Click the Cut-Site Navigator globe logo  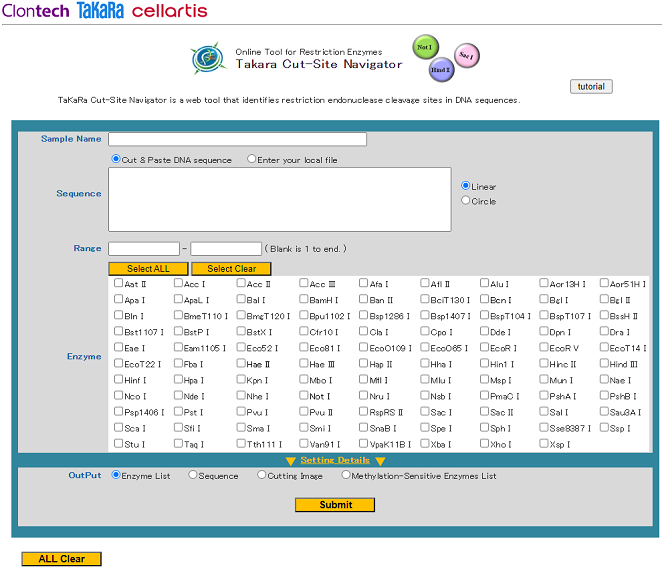point(208,59)
